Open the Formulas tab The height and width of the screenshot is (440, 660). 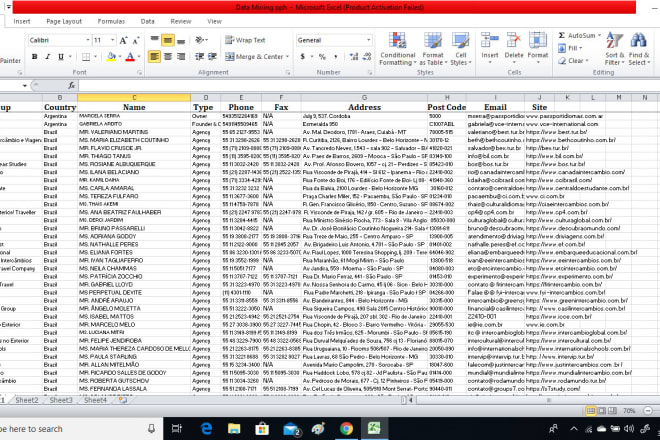coord(111,21)
